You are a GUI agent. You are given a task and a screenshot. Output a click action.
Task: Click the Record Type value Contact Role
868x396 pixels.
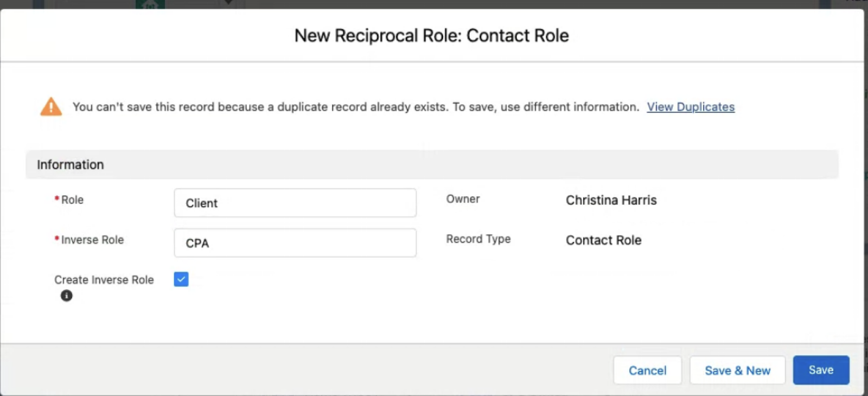603,240
